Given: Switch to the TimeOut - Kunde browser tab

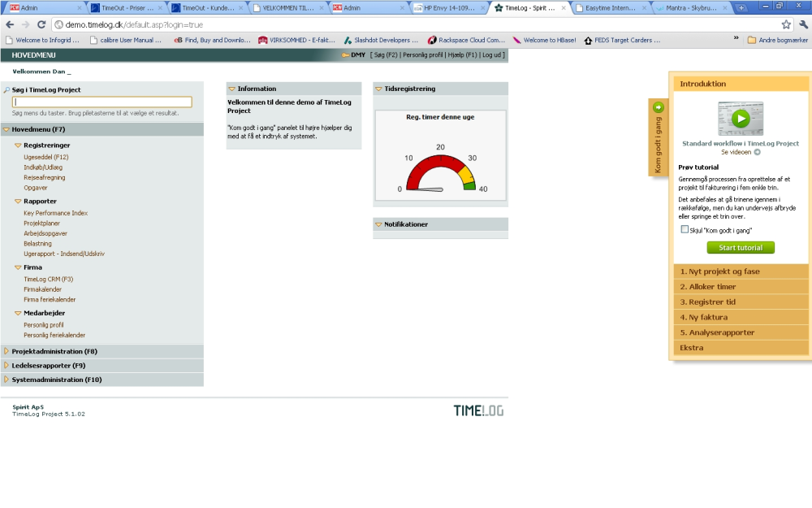Looking at the screenshot, I should click(x=207, y=8).
